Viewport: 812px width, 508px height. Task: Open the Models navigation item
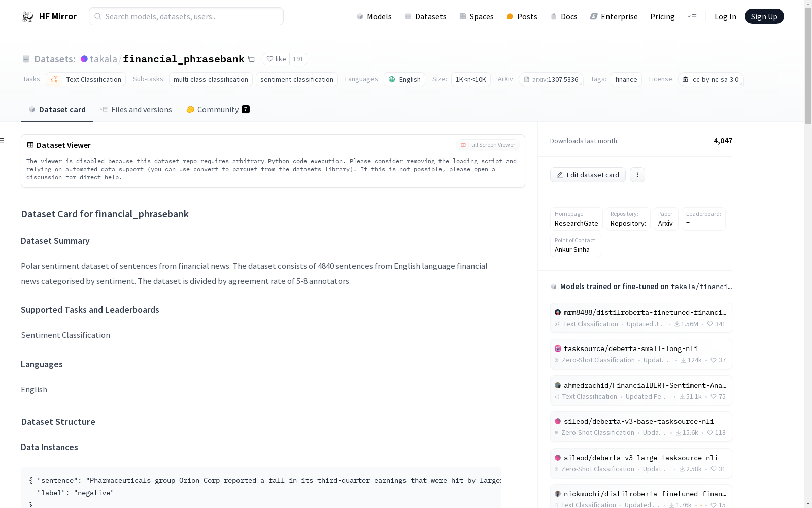[x=374, y=17]
